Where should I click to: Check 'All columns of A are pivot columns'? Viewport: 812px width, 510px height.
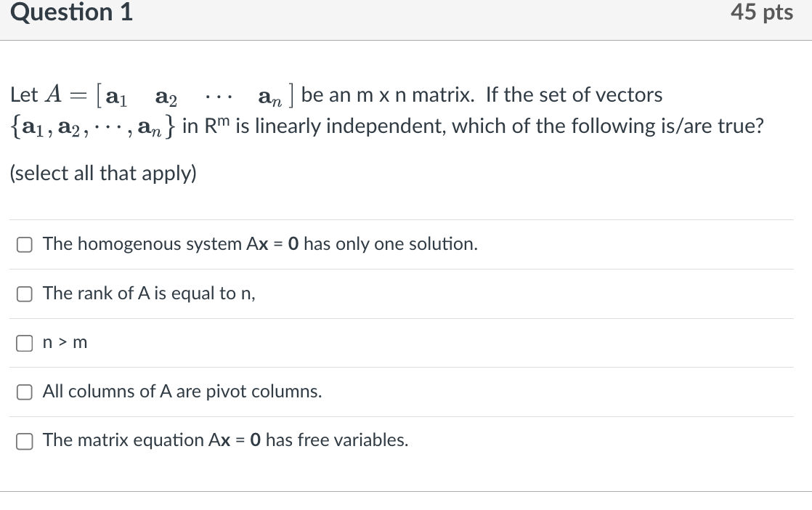coord(24,392)
